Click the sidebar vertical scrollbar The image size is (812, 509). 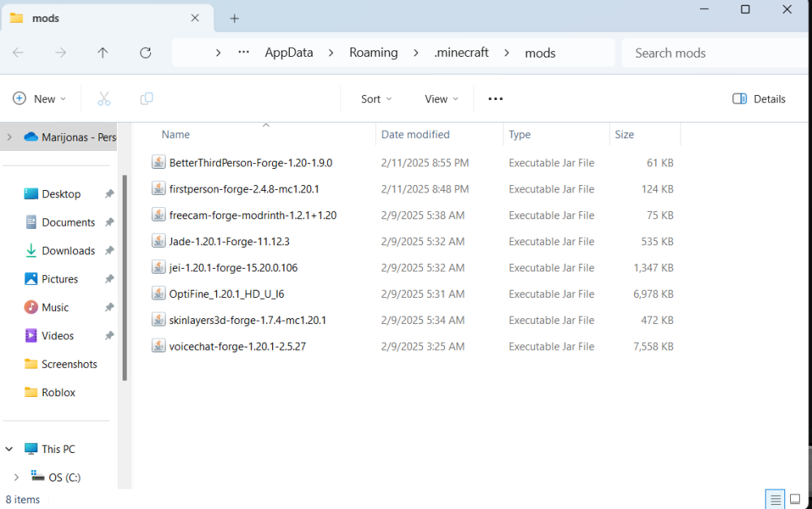click(124, 278)
